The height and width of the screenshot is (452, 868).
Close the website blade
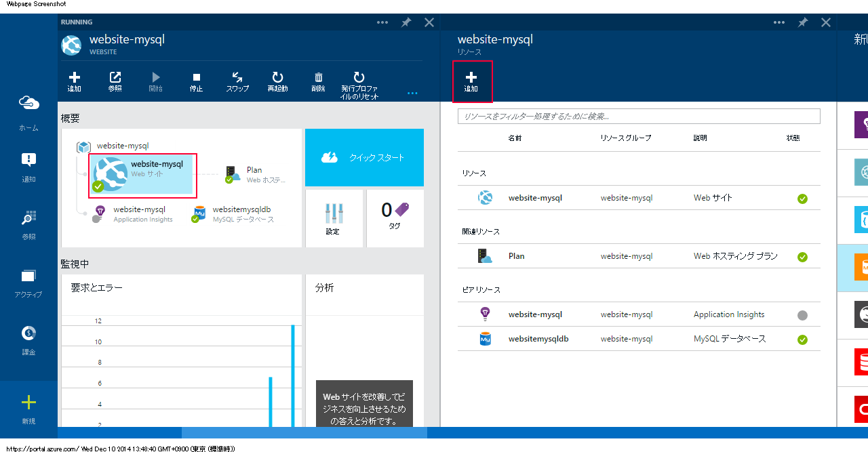(x=429, y=22)
